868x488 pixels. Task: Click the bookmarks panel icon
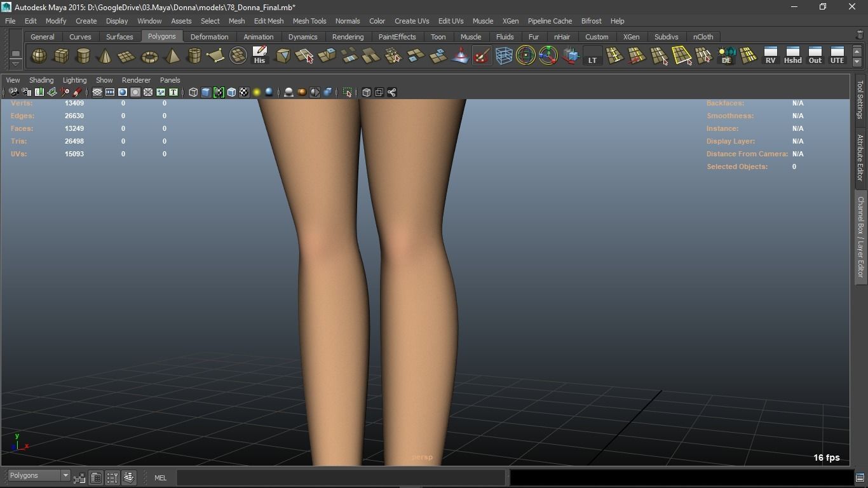click(x=39, y=93)
